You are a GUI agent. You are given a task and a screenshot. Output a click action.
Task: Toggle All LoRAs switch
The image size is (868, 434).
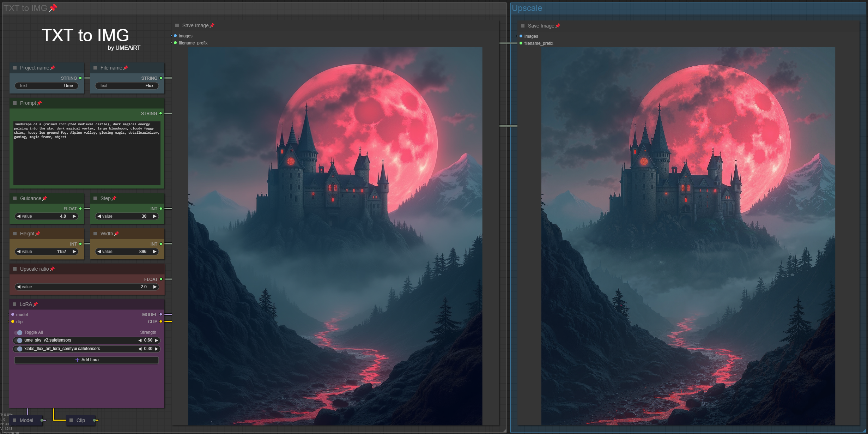(19, 332)
